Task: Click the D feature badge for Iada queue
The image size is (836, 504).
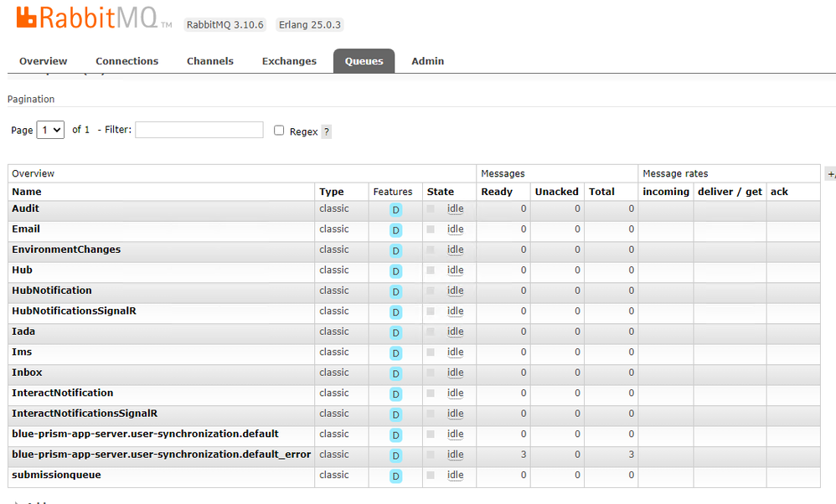Action: point(395,333)
